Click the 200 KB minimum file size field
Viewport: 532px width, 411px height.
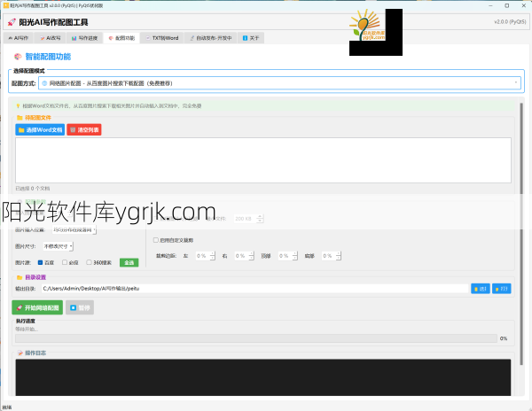pyautogui.click(x=248, y=219)
